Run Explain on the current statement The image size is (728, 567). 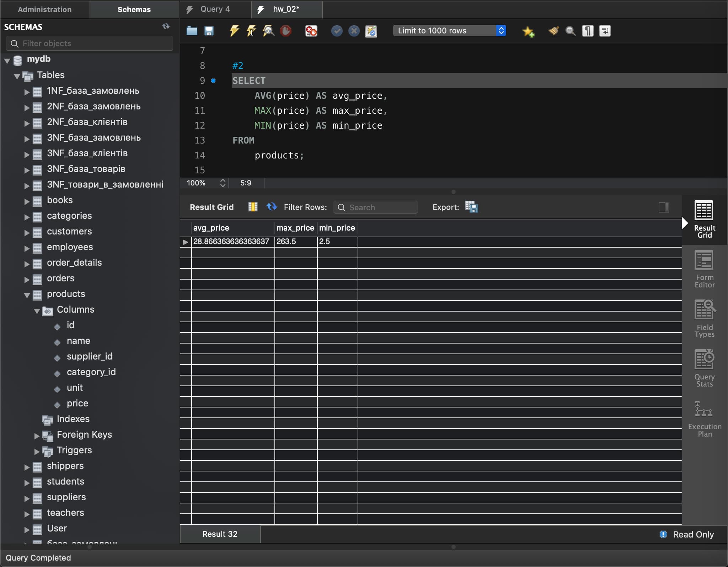click(269, 31)
